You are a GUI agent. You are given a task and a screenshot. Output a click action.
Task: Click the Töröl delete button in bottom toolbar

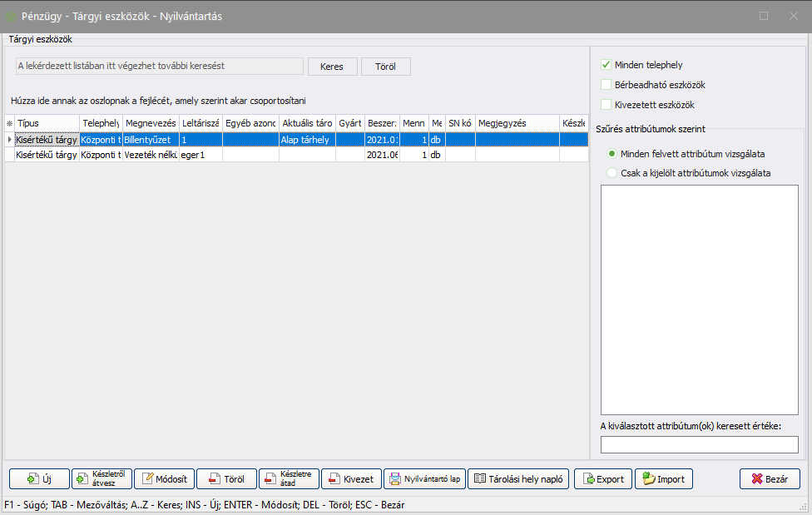[x=226, y=479]
